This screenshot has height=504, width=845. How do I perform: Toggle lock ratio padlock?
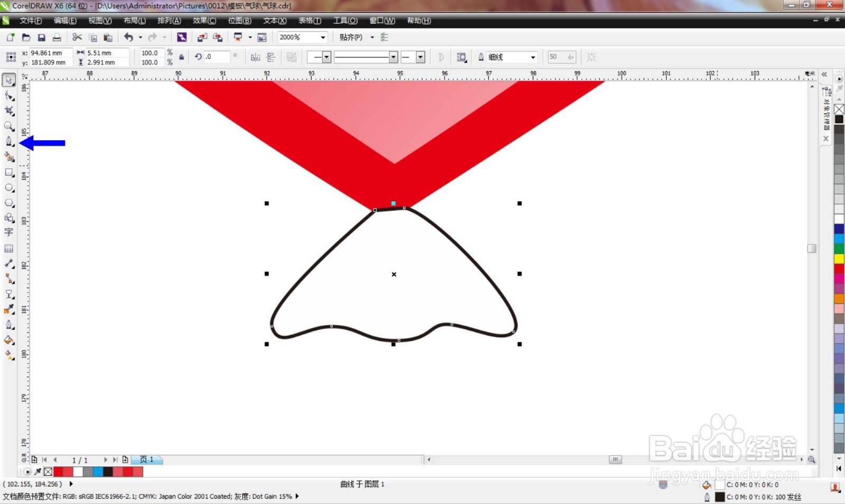click(x=182, y=57)
